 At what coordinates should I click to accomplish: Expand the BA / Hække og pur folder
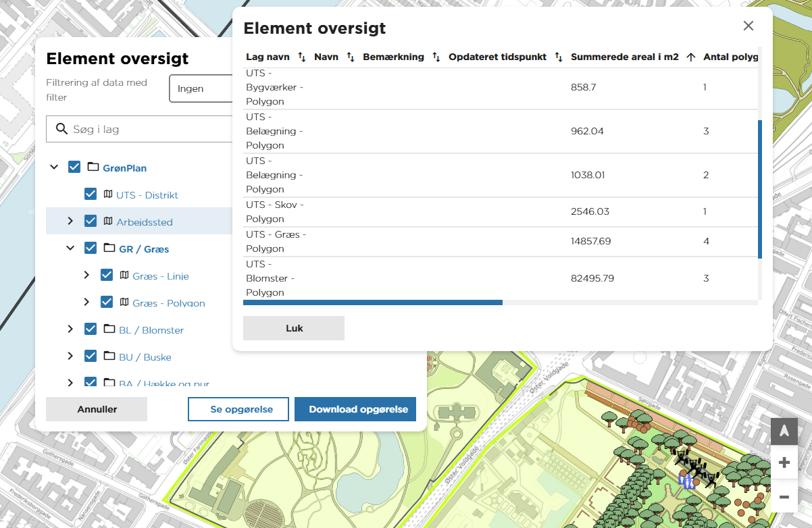70,383
